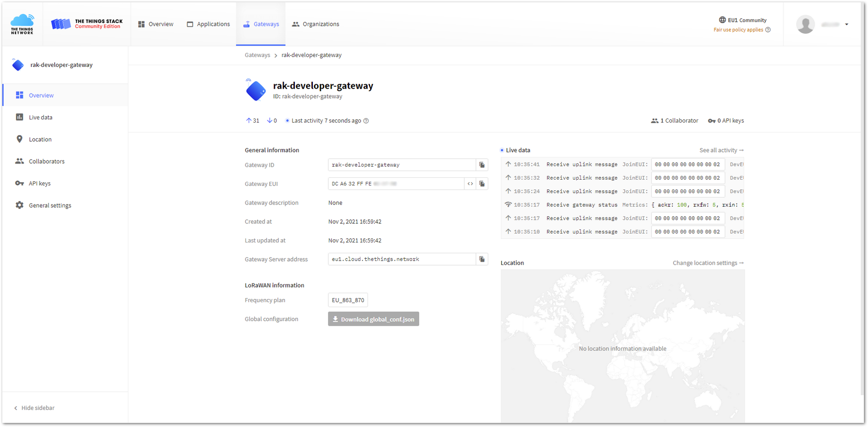The image size is (868, 427).
Task: Click the EU_863_870 frequency plan tag
Action: pos(348,300)
